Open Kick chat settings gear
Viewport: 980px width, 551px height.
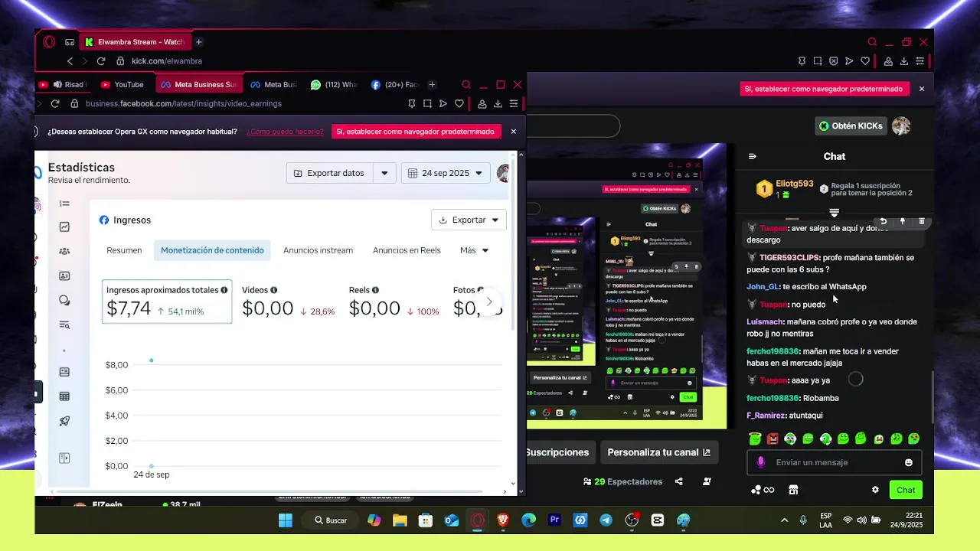tap(875, 490)
